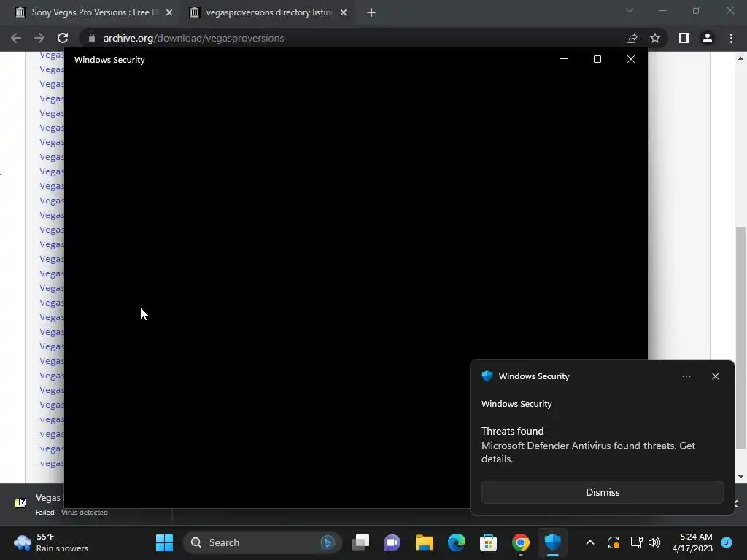Click the taskbar Search box
Screen dimensions: 747x560
(x=263, y=542)
